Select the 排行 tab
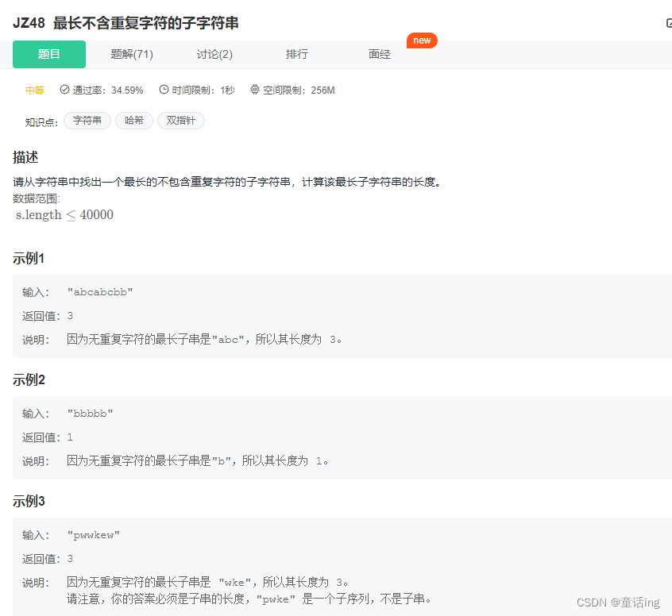Image resolution: width=672 pixels, height=616 pixels. pos(297,54)
